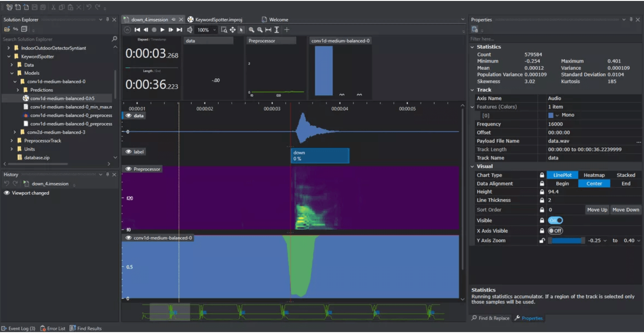This screenshot has height=333, width=644.
Task: Click the Fit Horizontal zoom icon
Action: pyautogui.click(x=269, y=29)
